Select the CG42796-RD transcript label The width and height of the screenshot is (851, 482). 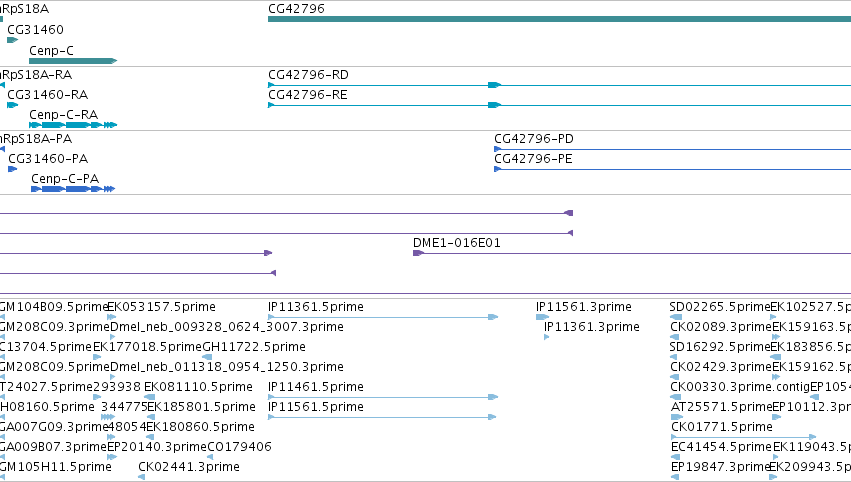[x=308, y=75]
